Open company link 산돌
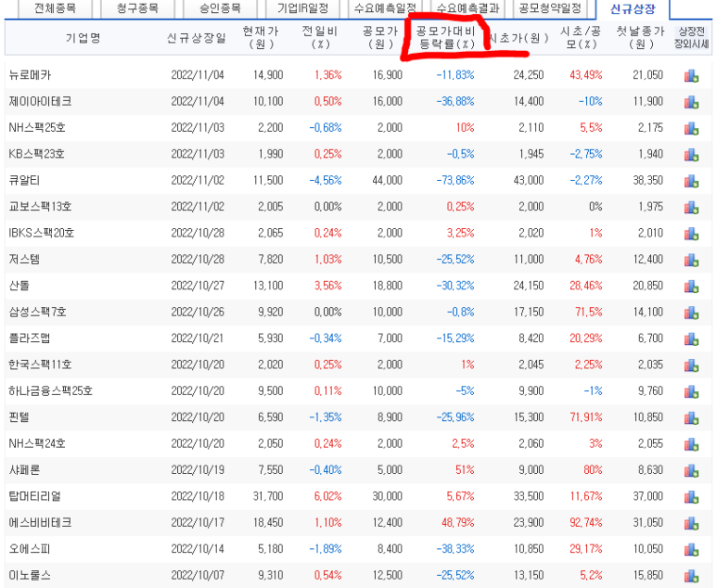 19,286
